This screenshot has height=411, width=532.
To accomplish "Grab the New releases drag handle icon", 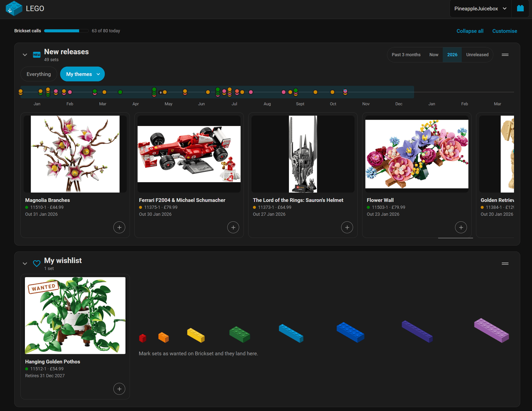I will pyautogui.click(x=505, y=55).
